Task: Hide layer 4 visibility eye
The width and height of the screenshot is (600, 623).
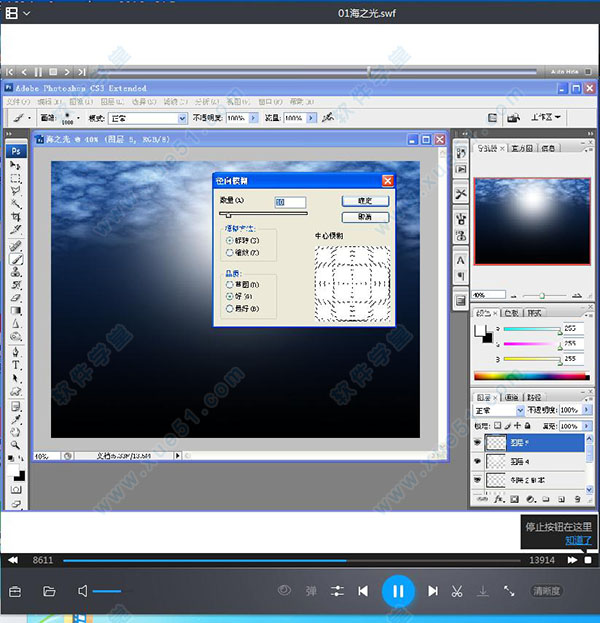Action: point(478,461)
